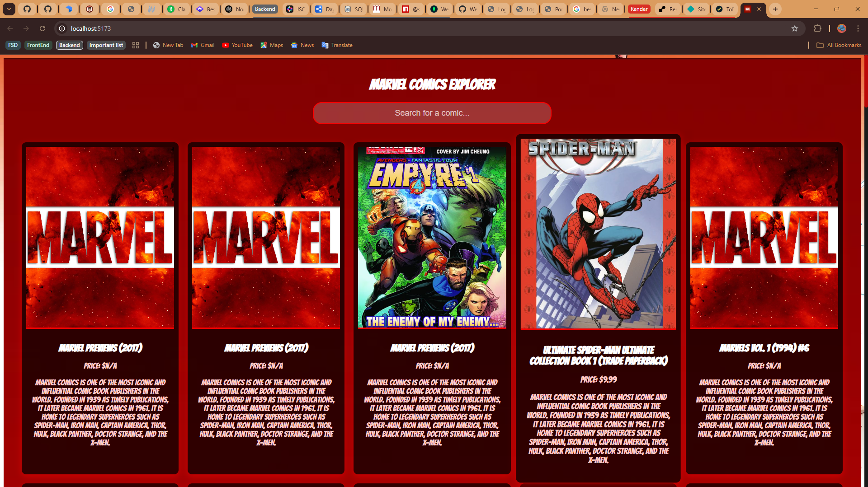Screen dimensions: 868x487
Task: Open the Maps bookmark
Action: (272, 45)
